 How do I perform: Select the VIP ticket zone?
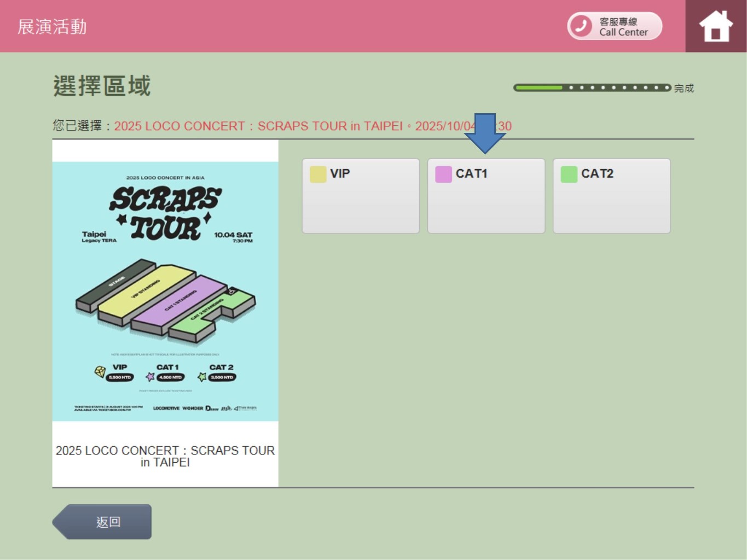tap(361, 196)
